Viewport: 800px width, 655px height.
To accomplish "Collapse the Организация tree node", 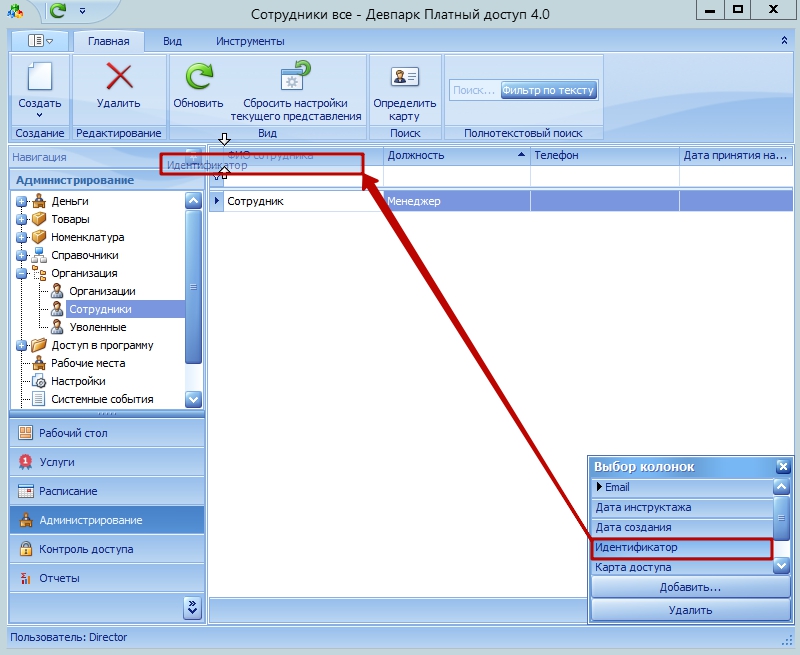I will [x=21, y=274].
